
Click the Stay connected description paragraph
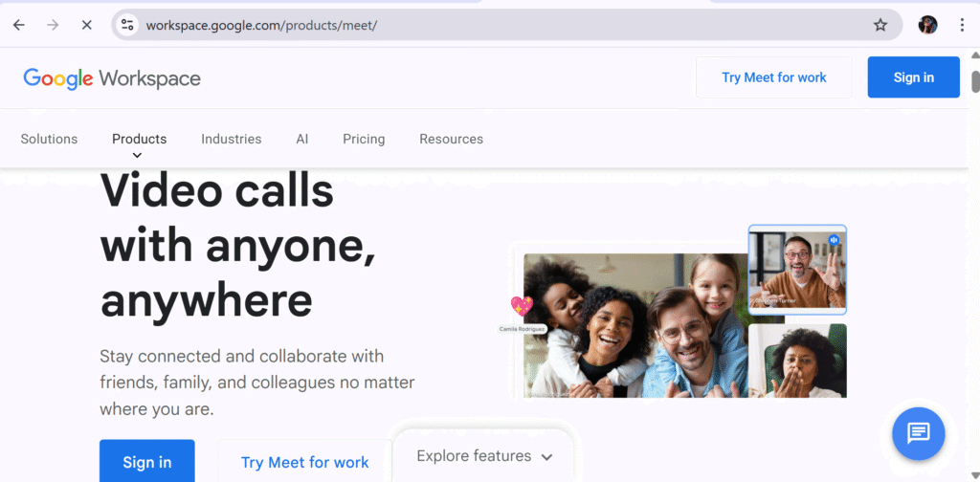(256, 383)
